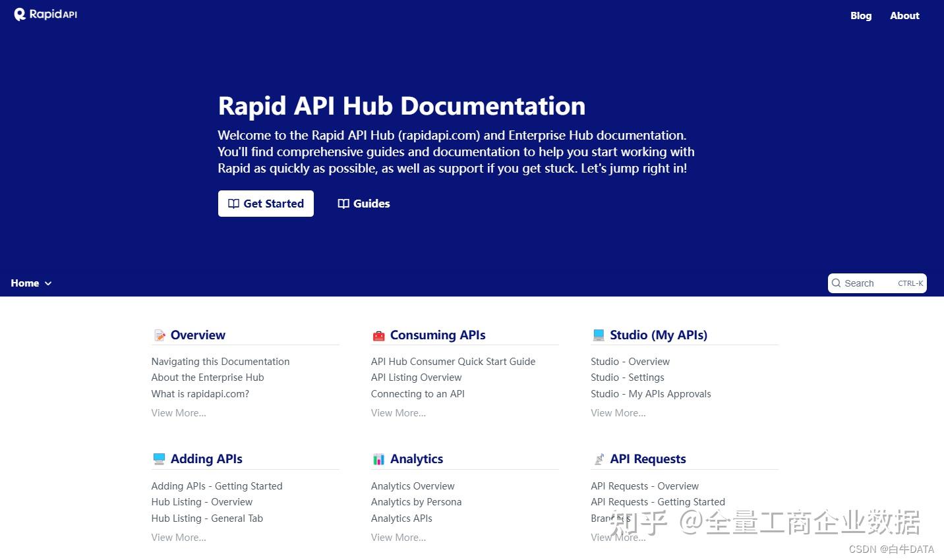Click the red toolbox icon beside Consuming APIs
Screen dimensions: 944x560
tap(378, 335)
